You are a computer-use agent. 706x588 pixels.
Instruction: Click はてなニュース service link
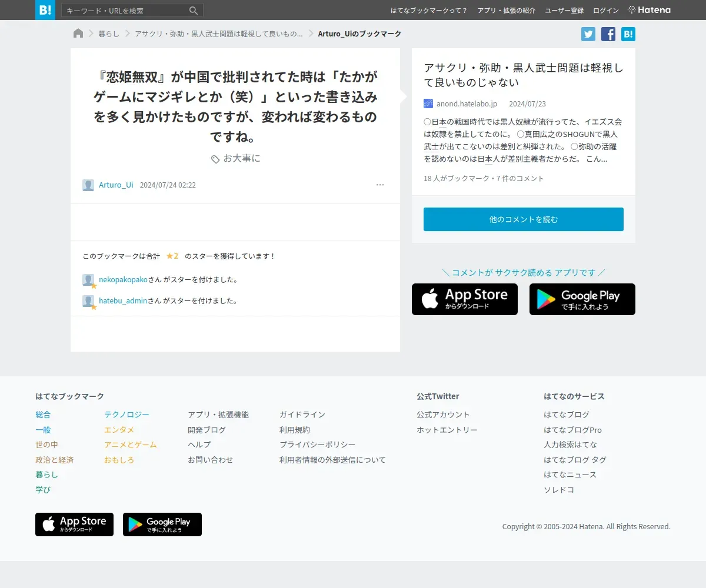(570, 475)
